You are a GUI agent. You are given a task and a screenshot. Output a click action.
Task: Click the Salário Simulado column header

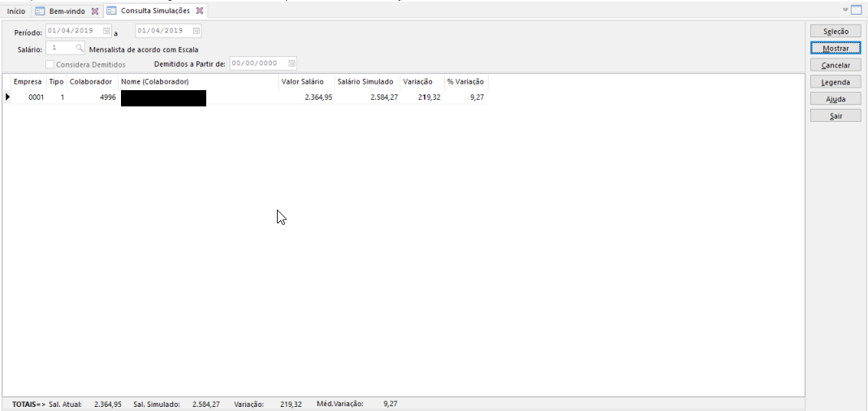[x=365, y=82]
